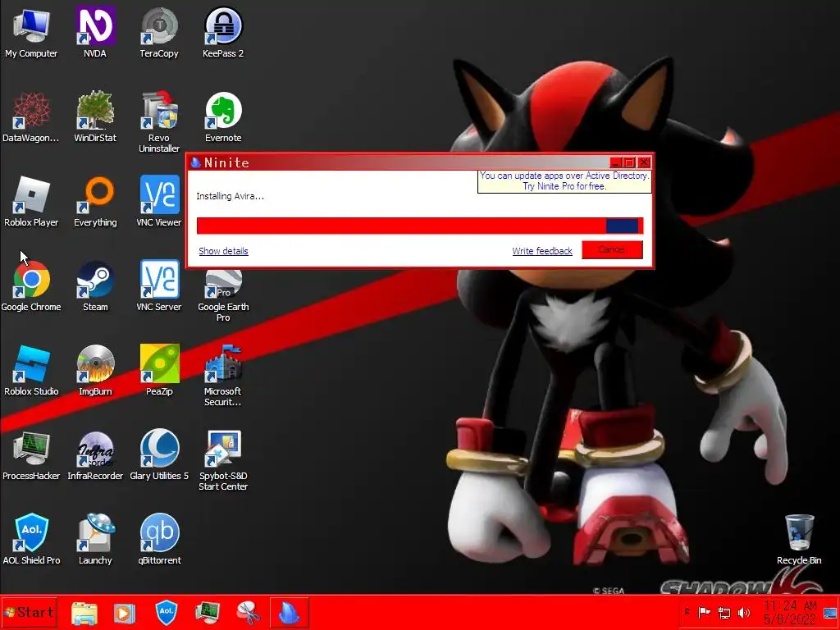Launch the Evernote desktop shortcut

click(x=223, y=116)
